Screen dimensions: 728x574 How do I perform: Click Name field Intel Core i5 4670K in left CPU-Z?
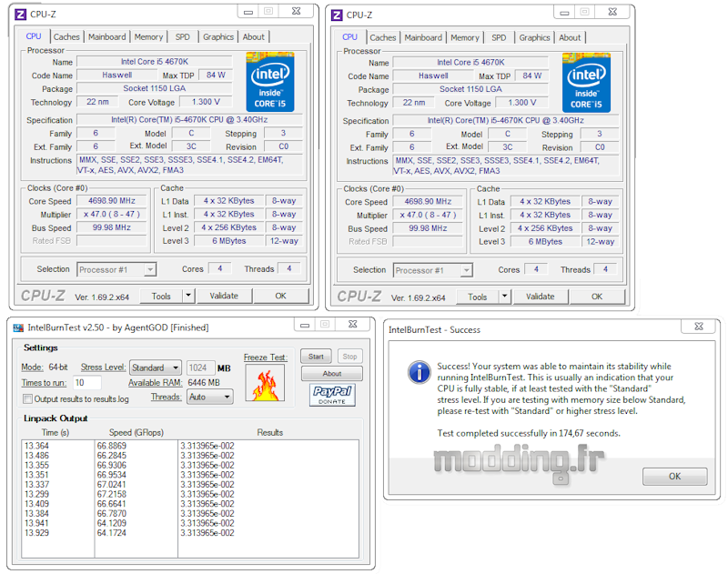pyautogui.click(x=155, y=62)
